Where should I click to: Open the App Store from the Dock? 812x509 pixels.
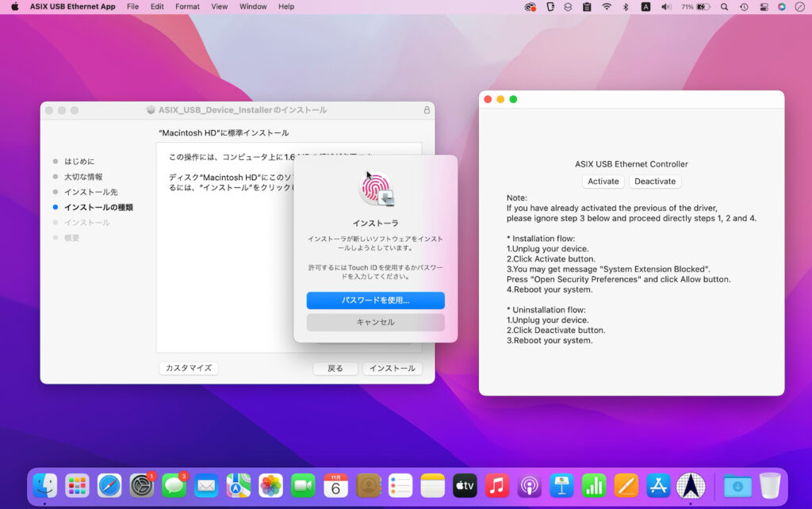(x=657, y=484)
